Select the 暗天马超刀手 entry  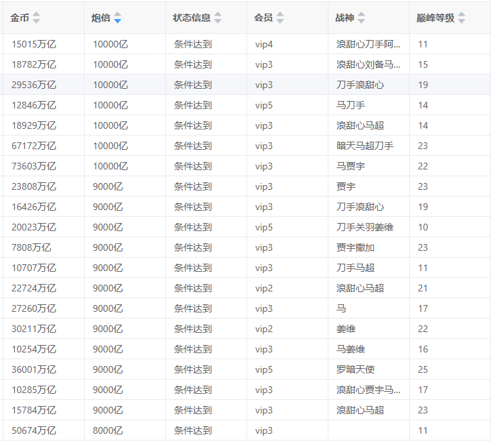(x=365, y=146)
